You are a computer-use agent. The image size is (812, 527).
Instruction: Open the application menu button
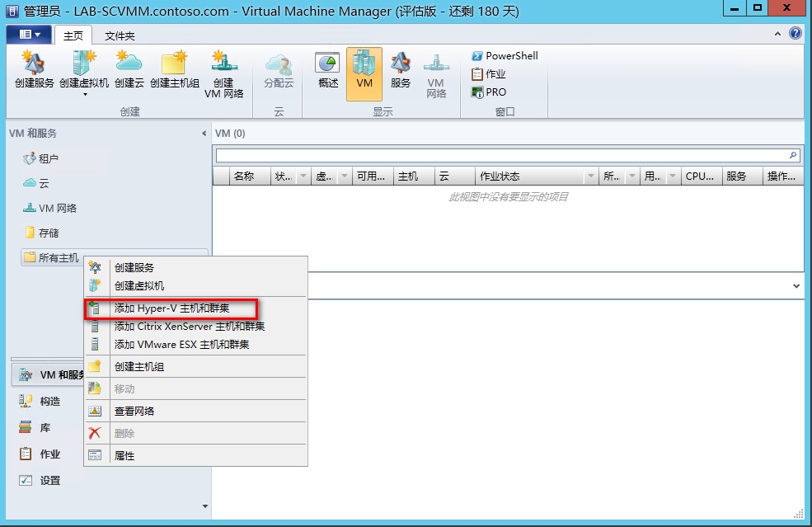(29, 34)
